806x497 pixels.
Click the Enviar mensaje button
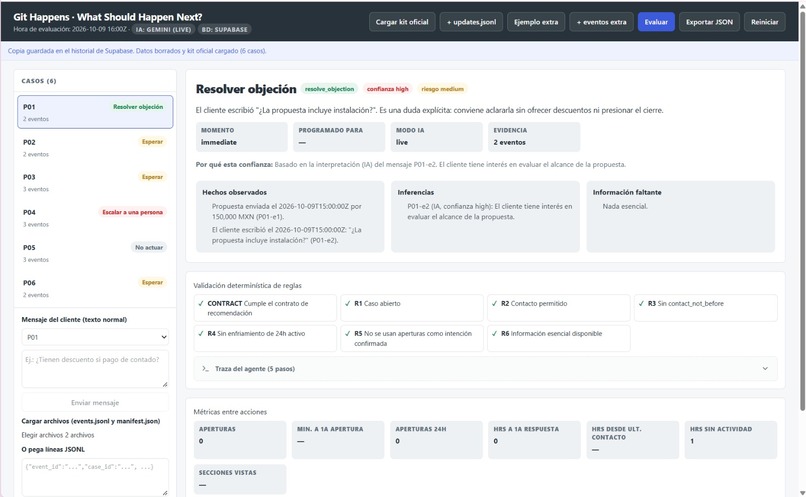tap(95, 402)
